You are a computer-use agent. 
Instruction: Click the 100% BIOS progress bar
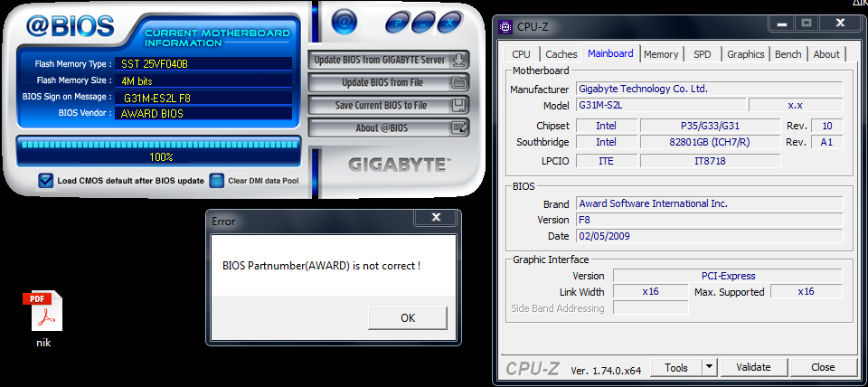(159, 151)
